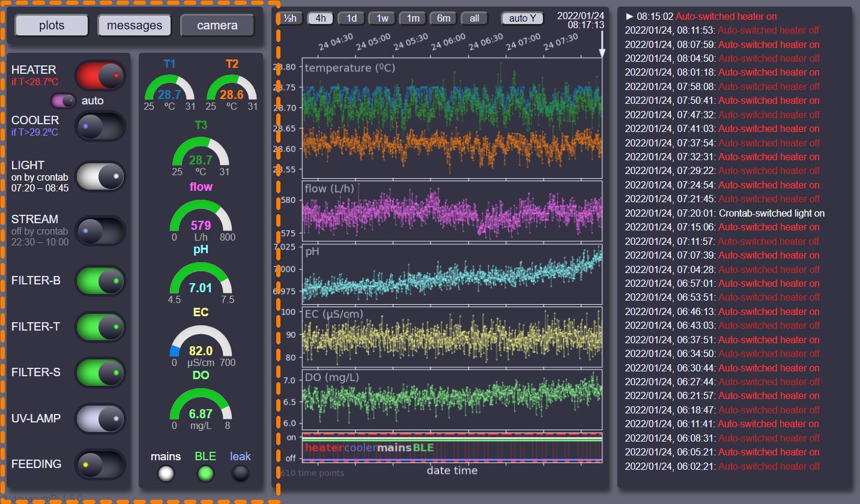
Task: Click the auto Y button
Action: tap(522, 18)
